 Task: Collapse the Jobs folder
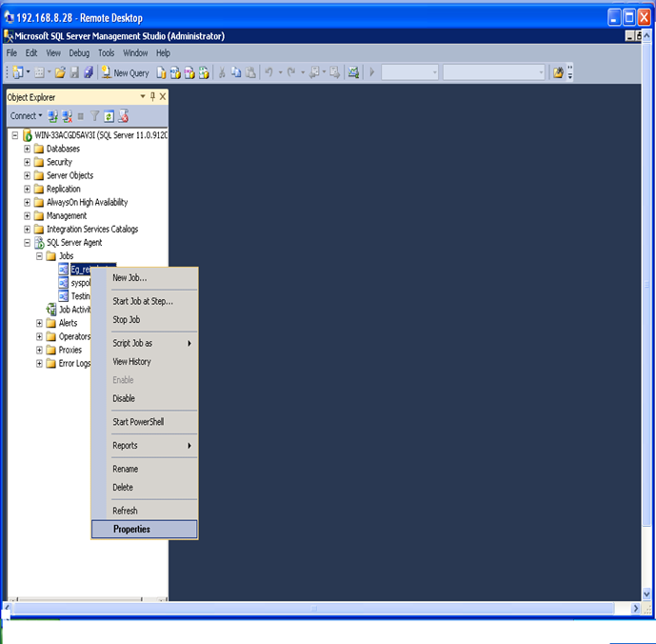point(39,256)
